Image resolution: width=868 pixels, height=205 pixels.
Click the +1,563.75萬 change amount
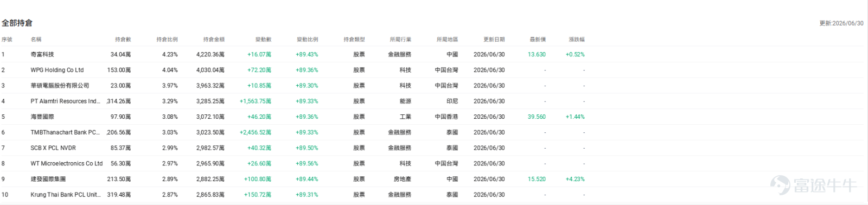(256, 101)
